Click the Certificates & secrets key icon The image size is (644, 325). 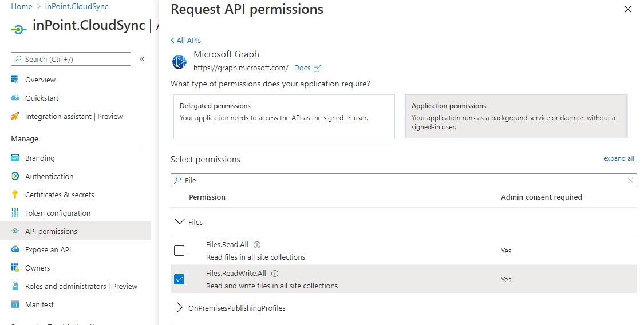point(15,195)
